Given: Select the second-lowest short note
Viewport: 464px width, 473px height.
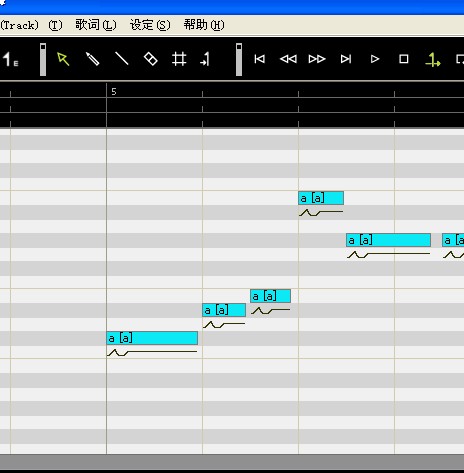Looking at the screenshot, I should tap(224, 310).
